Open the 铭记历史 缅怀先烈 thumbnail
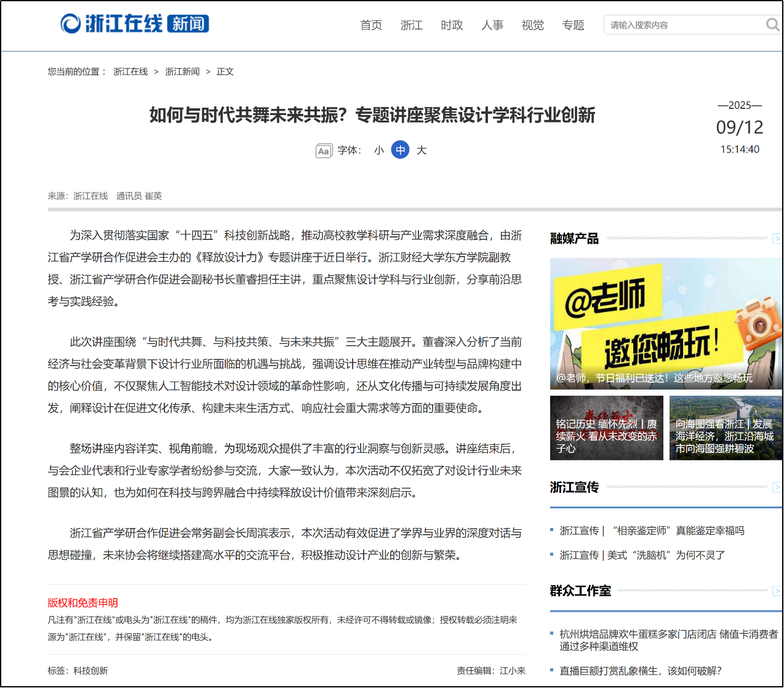Screen dimensions: 784x688 tap(606, 428)
